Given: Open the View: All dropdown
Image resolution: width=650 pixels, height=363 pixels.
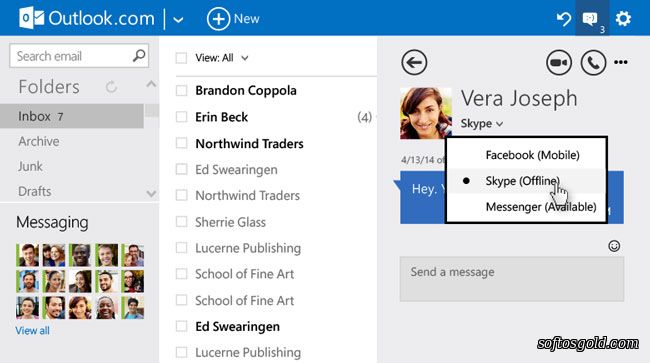Looking at the screenshot, I should 222,58.
